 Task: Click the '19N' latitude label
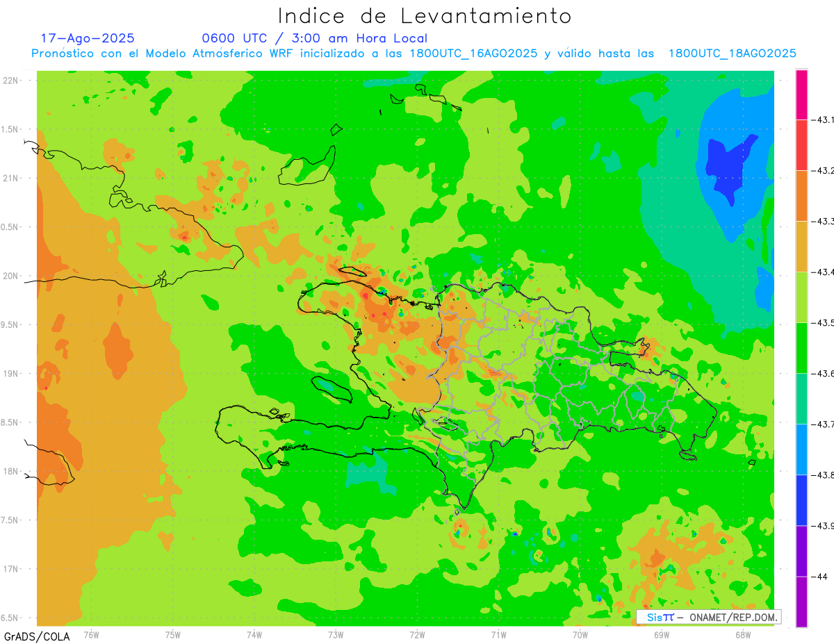pyautogui.click(x=10, y=373)
